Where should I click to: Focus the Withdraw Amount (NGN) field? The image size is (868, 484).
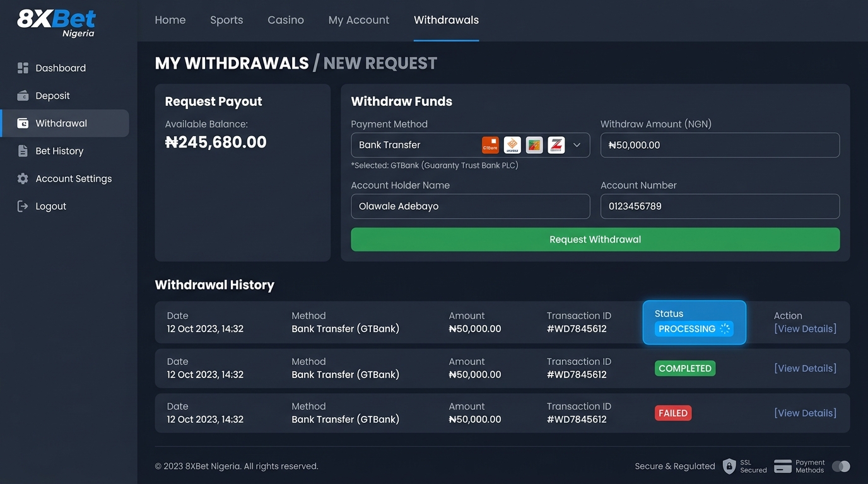(x=720, y=145)
